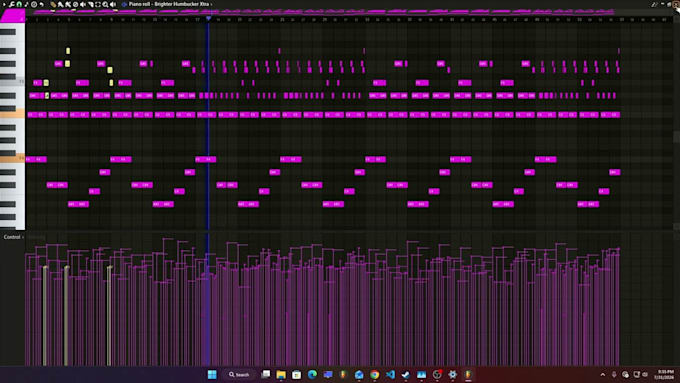The height and width of the screenshot is (383, 680).
Task: Select the Playback speaker tool
Action: (x=113, y=4)
